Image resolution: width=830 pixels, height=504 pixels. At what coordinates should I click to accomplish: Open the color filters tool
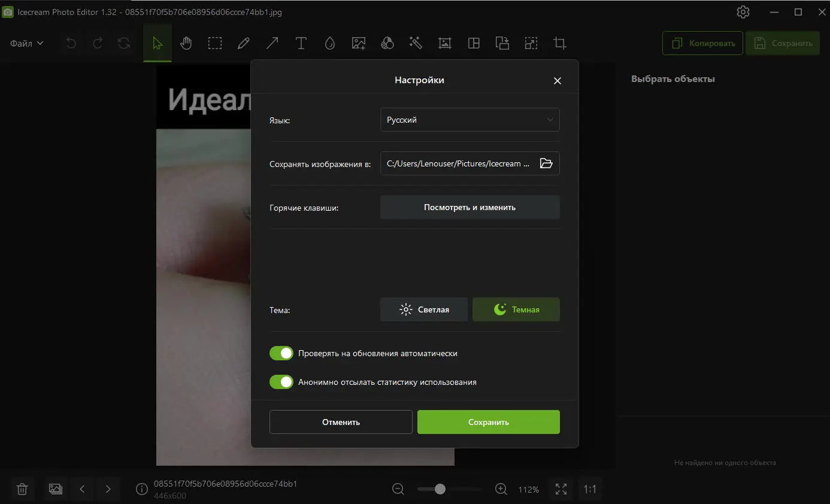(387, 43)
